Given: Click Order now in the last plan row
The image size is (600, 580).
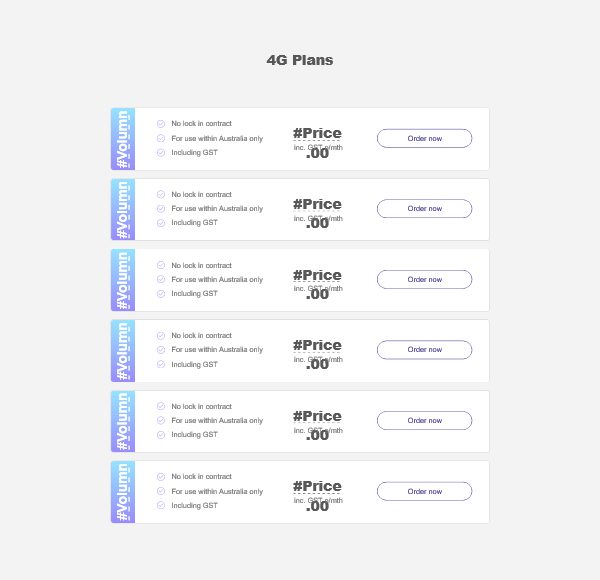Looking at the screenshot, I should (x=424, y=491).
